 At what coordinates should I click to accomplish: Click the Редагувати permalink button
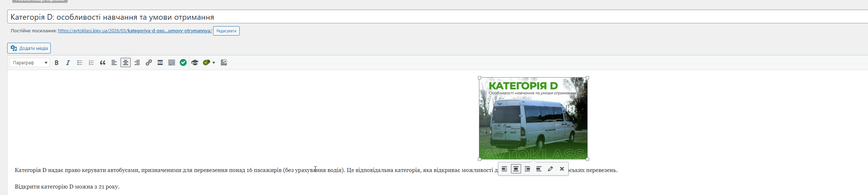pos(226,31)
